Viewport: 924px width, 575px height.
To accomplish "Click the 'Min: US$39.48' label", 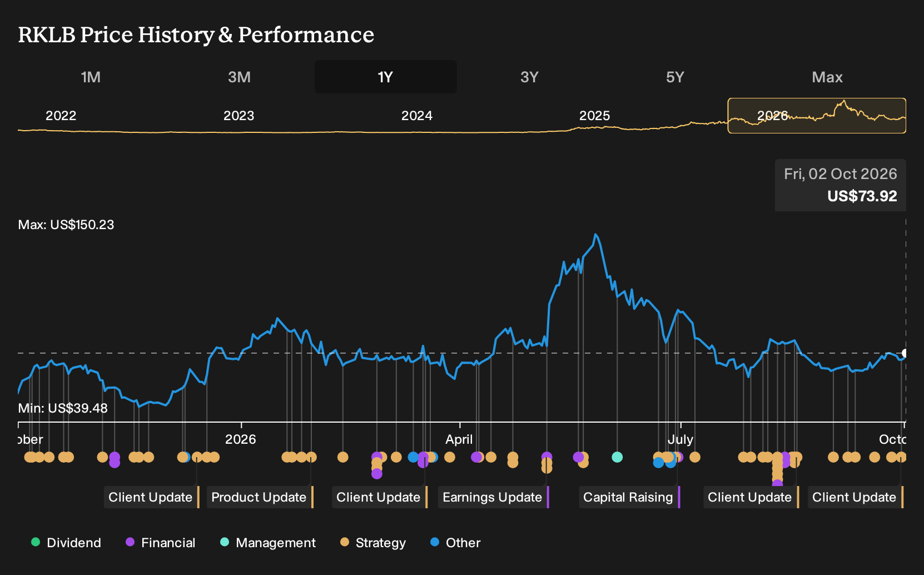I will point(63,408).
